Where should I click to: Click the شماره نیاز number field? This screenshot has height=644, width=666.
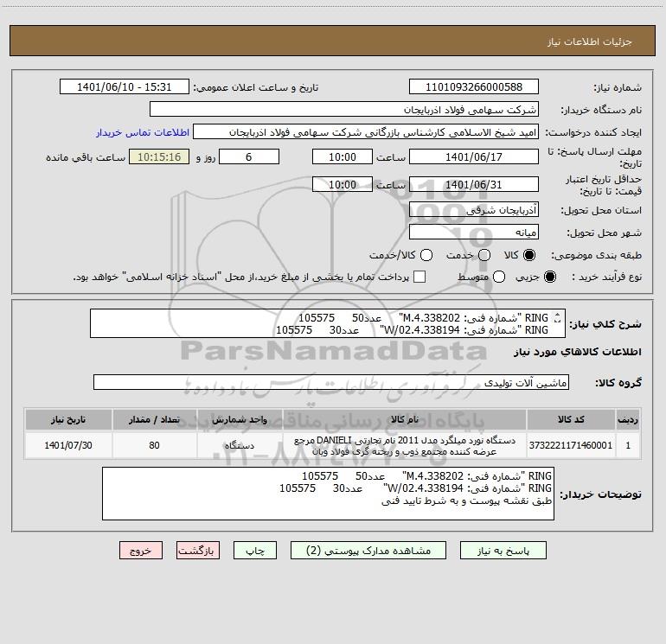474,86
